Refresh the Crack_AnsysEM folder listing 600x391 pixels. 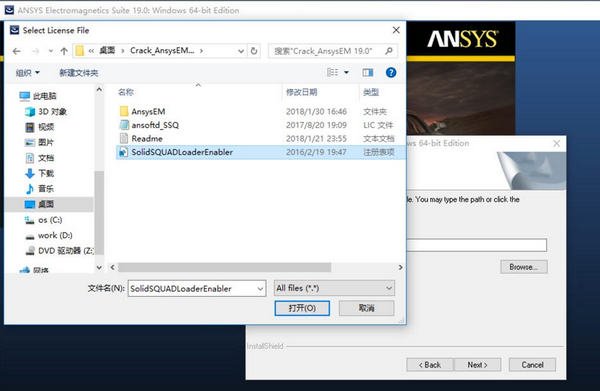[254, 51]
